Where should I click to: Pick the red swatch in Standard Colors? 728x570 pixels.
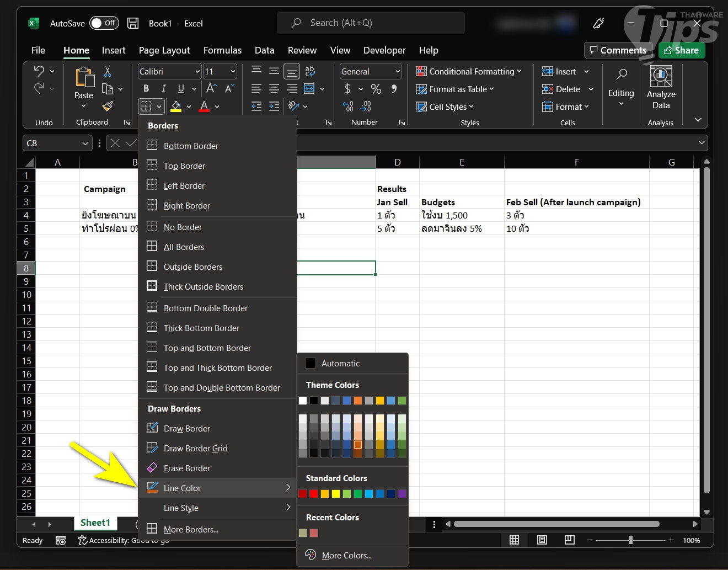(x=314, y=494)
